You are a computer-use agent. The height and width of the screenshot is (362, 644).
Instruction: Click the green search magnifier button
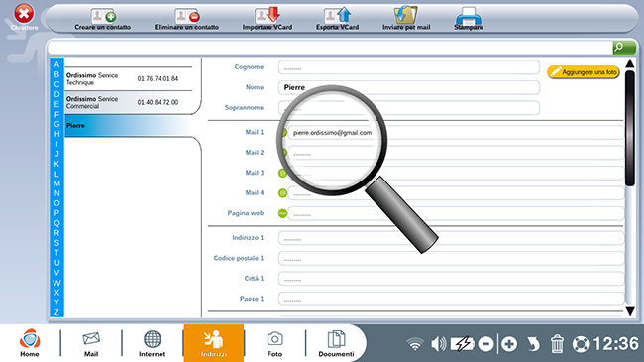point(624,48)
